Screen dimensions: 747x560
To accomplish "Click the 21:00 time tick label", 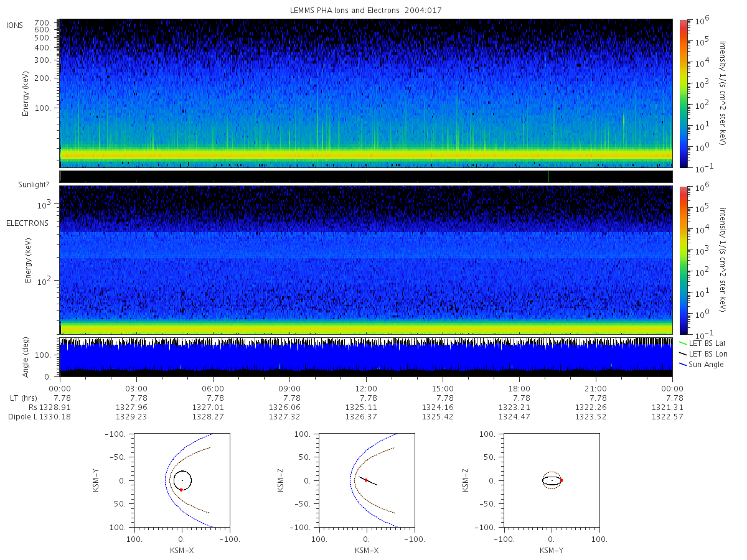I will tap(596, 389).
